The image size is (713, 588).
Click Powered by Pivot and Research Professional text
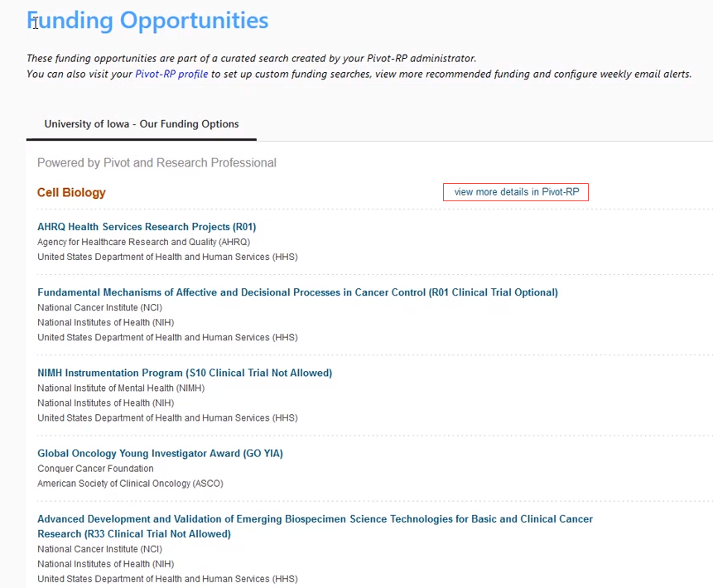157,163
